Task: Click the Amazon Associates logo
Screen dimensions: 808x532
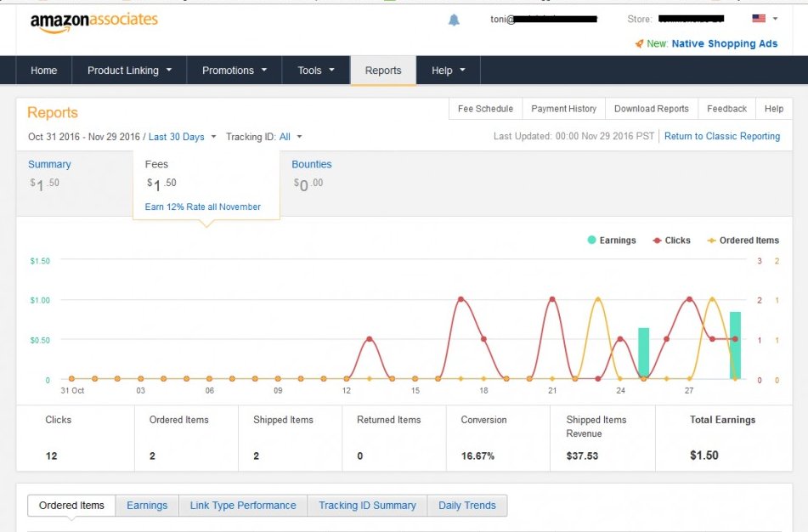Action: click(x=94, y=21)
